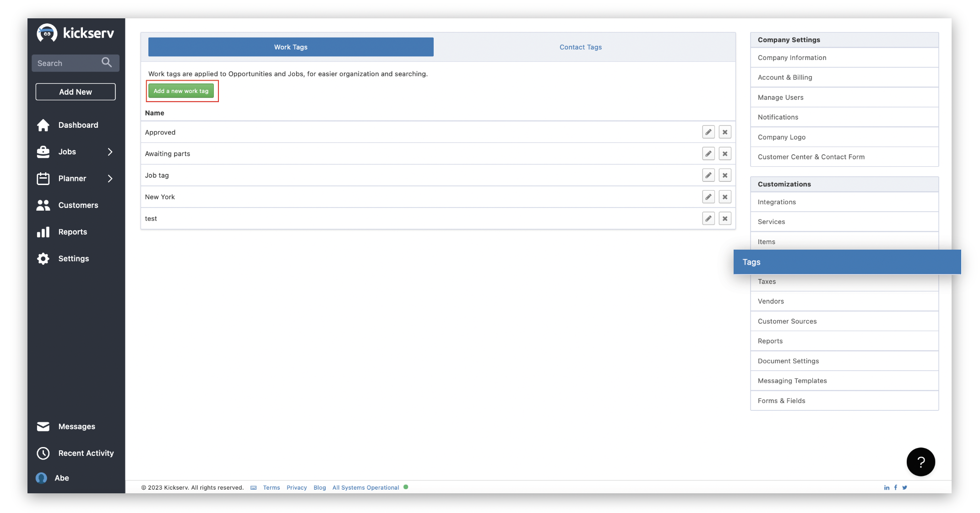This screenshot has height=513, width=980.
Task: Open All Systems Operational link
Action: [x=365, y=487]
